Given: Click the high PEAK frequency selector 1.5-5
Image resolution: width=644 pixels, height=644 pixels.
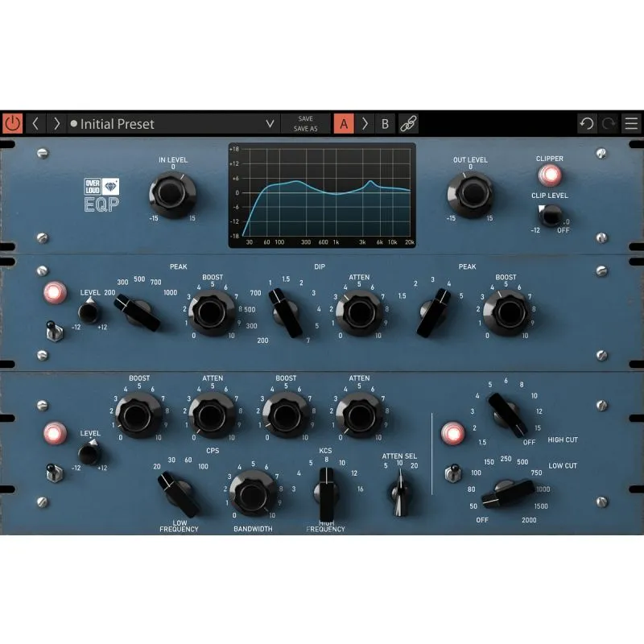Looking at the screenshot, I should (434, 313).
